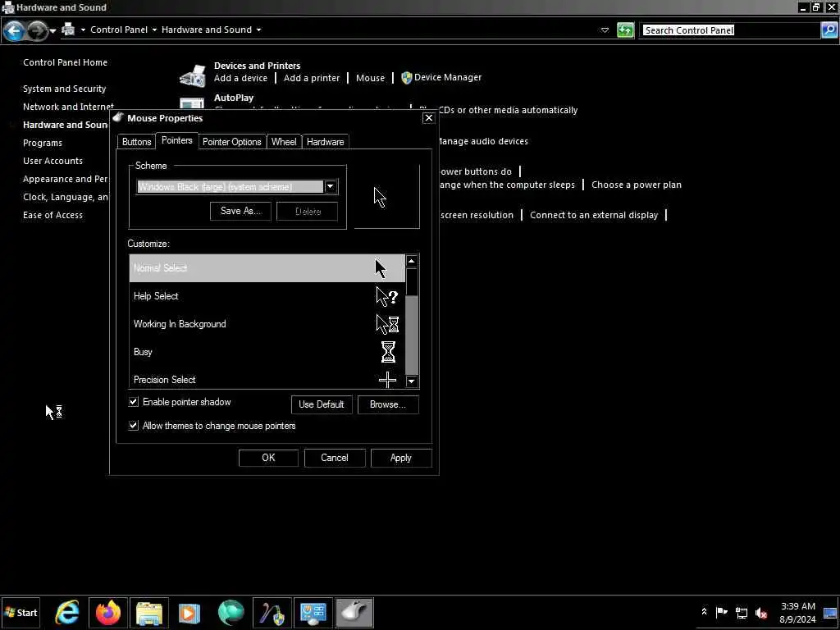Select Help Select pointer row
The image size is (840, 630).
267,295
